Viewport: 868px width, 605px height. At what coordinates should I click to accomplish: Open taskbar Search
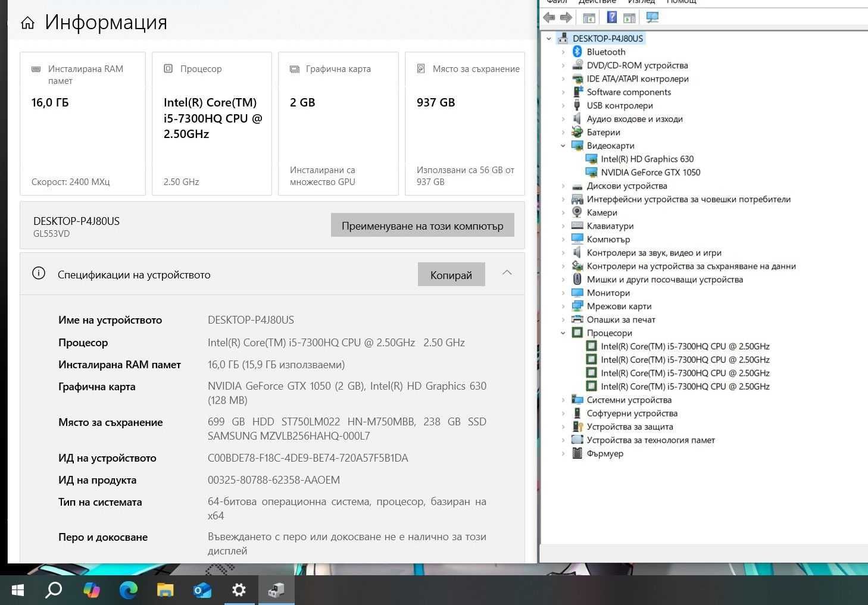(x=54, y=590)
